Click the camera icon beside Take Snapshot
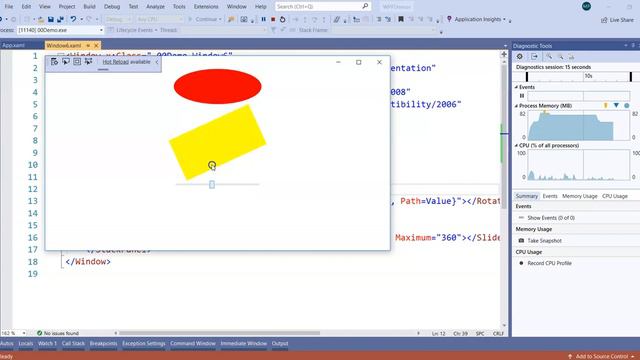Screen dimensions: 640x360 [x=521, y=241]
